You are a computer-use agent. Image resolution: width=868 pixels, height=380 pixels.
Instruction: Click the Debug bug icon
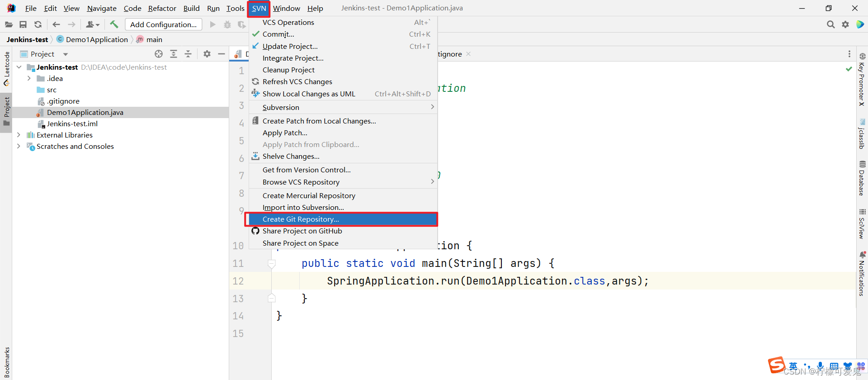[227, 24]
